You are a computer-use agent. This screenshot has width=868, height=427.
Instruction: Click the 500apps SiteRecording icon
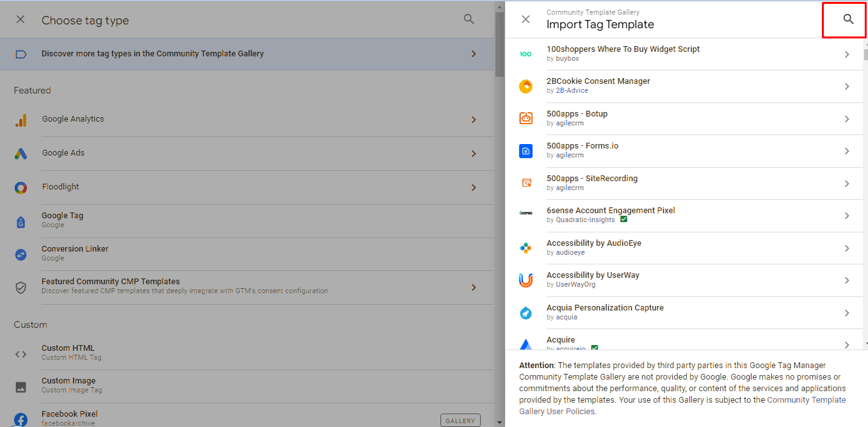pyautogui.click(x=526, y=183)
